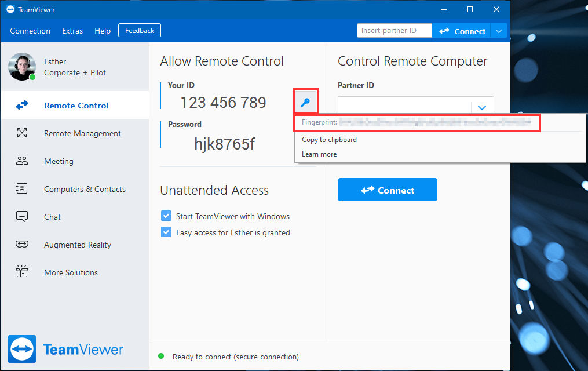Click the More Solutions gift icon

[x=22, y=272]
